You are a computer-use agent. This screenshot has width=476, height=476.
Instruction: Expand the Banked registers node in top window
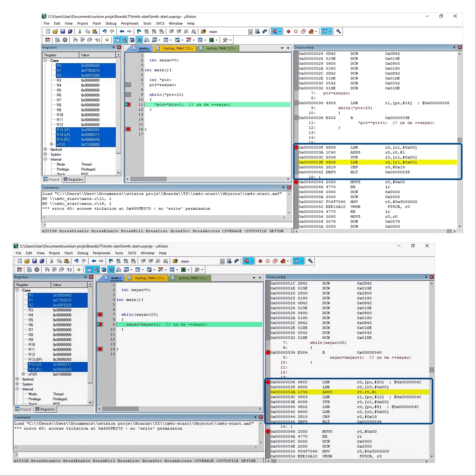pos(45,150)
